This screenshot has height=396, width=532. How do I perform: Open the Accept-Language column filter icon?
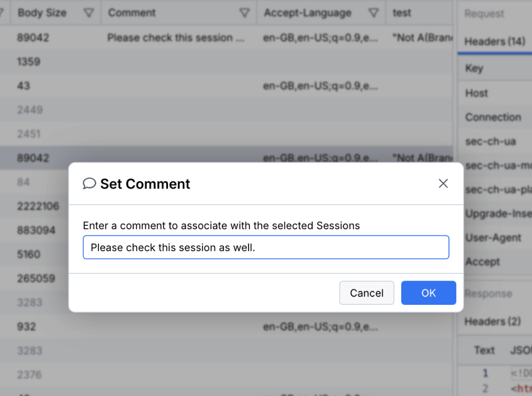373,13
